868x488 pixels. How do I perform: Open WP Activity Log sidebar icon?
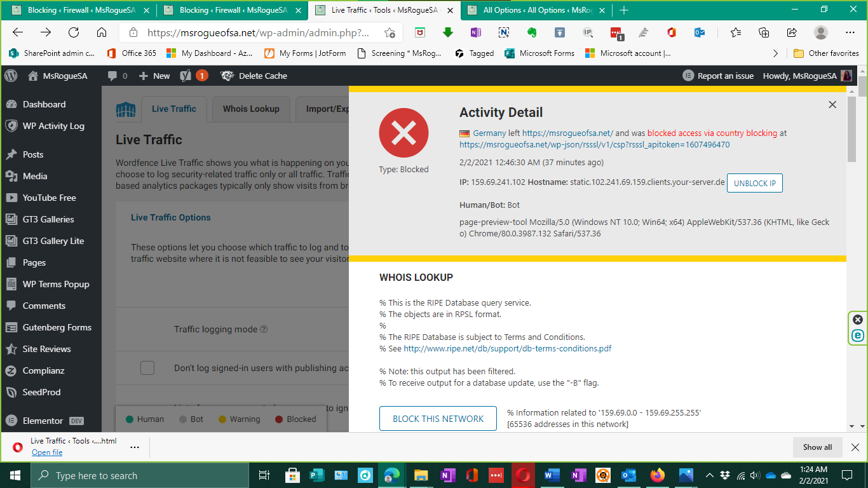pyautogui.click(x=11, y=126)
